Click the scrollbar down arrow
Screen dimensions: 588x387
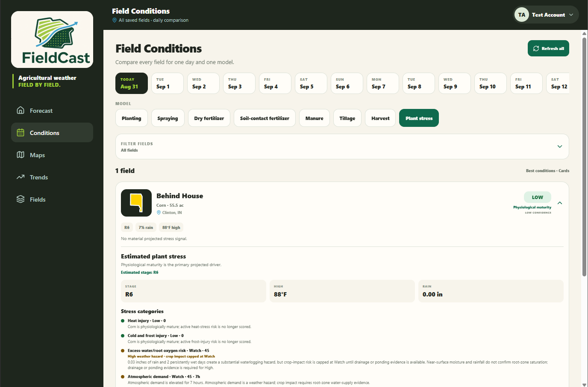coord(584,384)
